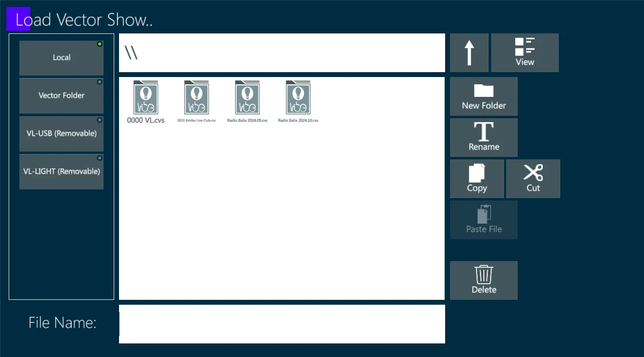Select the Vector Folder location
644x357 pixels.
coord(61,96)
